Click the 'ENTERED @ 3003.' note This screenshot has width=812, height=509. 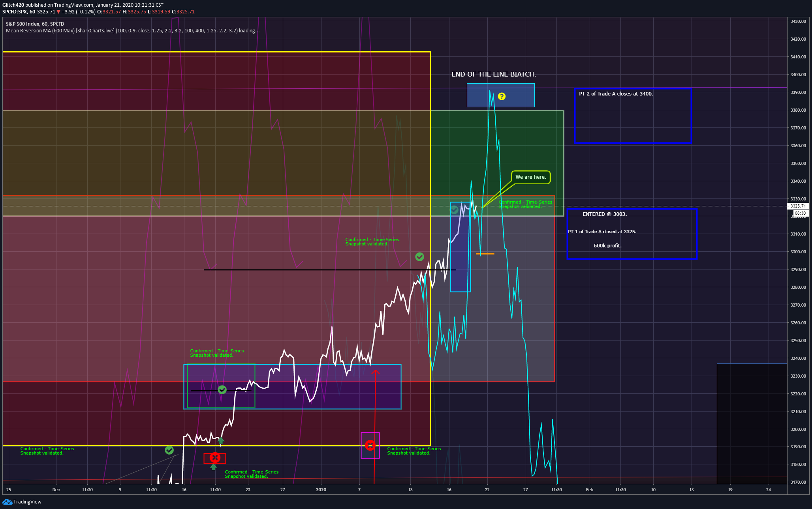[x=605, y=214]
